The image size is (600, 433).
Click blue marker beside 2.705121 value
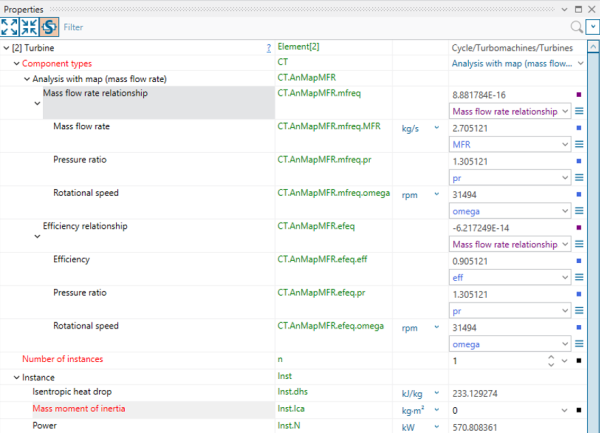579,128
